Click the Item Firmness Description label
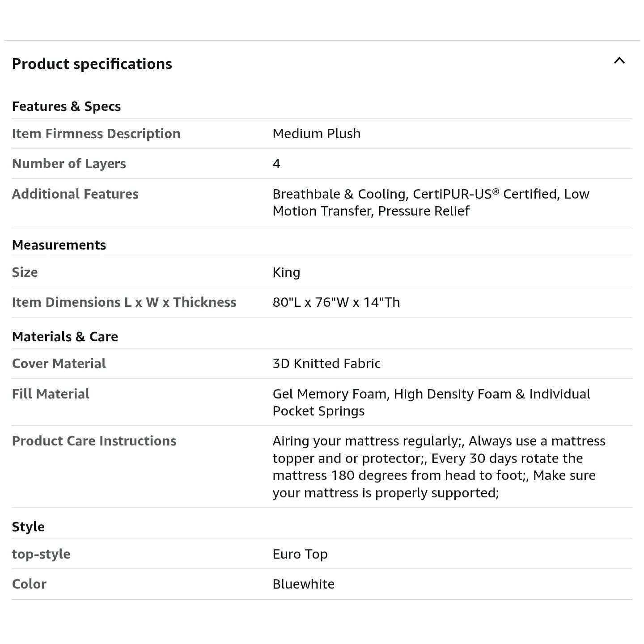The width and height of the screenshot is (644, 644). [x=96, y=134]
